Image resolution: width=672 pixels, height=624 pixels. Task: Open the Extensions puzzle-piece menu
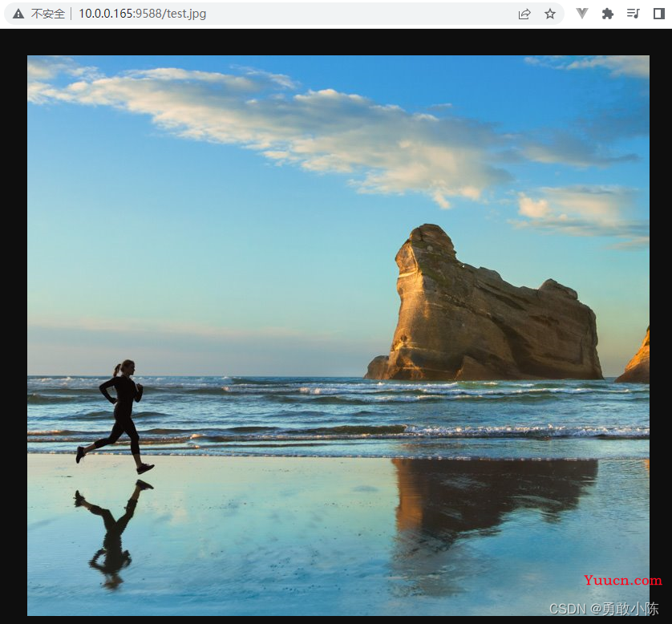(x=607, y=14)
